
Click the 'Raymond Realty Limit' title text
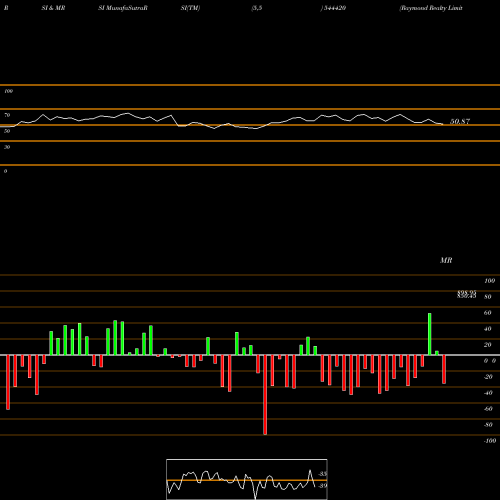(x=431, y=8)
